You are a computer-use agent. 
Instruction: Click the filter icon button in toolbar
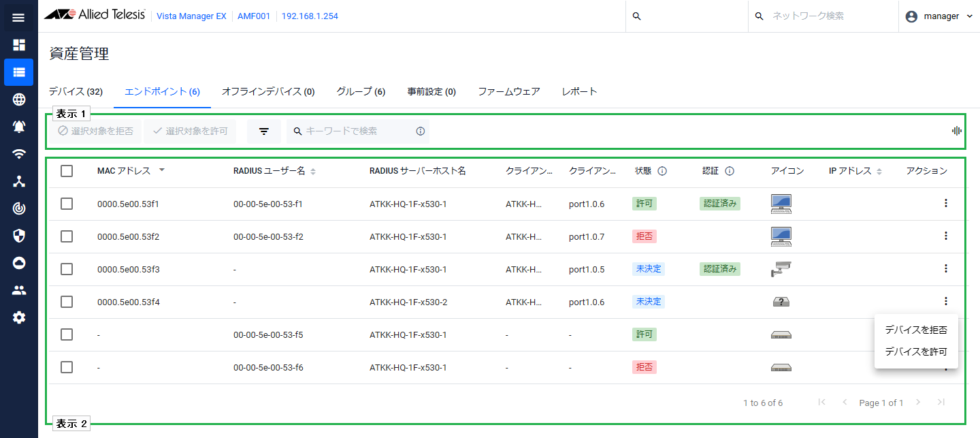(x=264, y=131)
